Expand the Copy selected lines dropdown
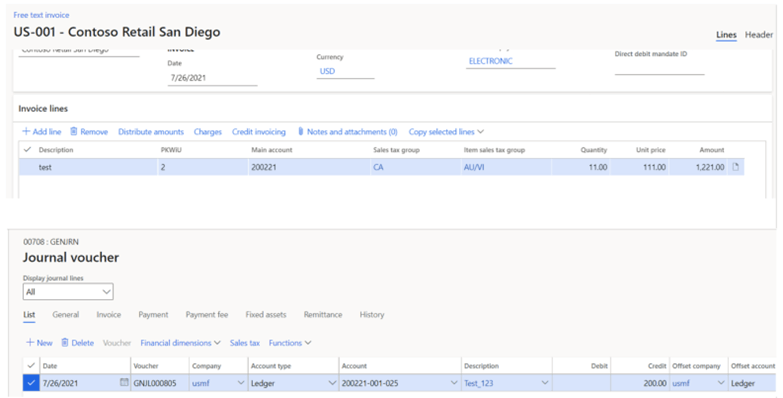 coord(481,132)
